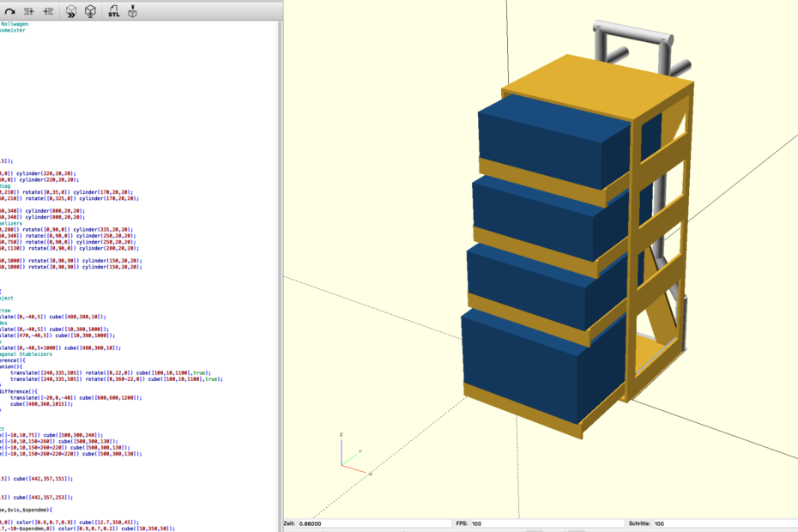Click the 'agonal Stableizers' comment line
Image resolution: width=798 pixels, height=532 pixels.
[26, 354]
